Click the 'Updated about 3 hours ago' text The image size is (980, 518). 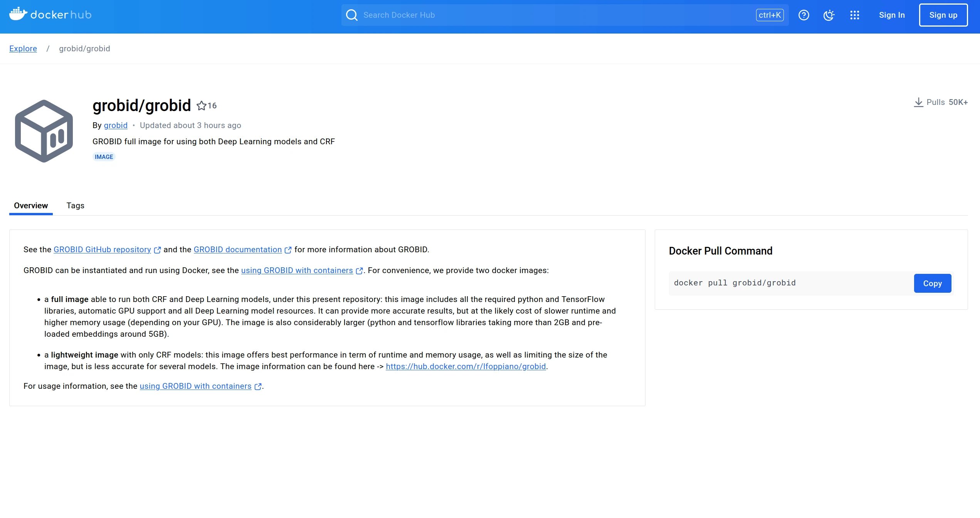tap(190, 125)
